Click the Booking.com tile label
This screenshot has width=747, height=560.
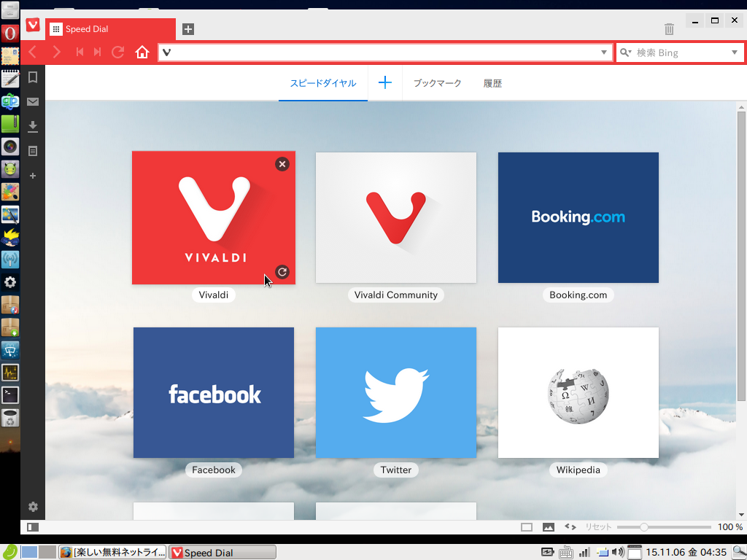[578, 295]
